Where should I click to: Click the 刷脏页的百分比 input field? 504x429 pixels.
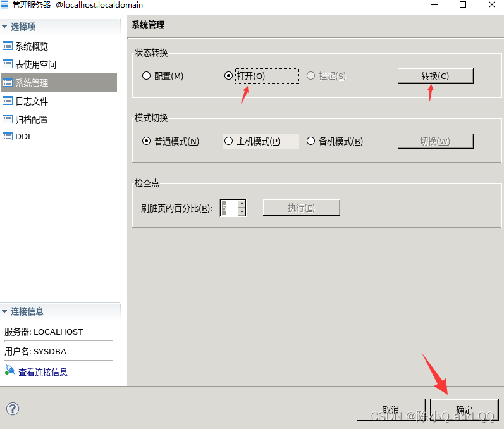tap(229, 208)
